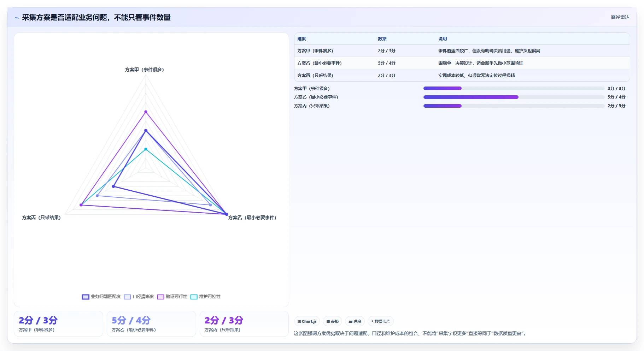Click the light blue 口径清晰度 point on 方案丙 axis
This screenshot has width=644, height=351.
click(98, 196)
